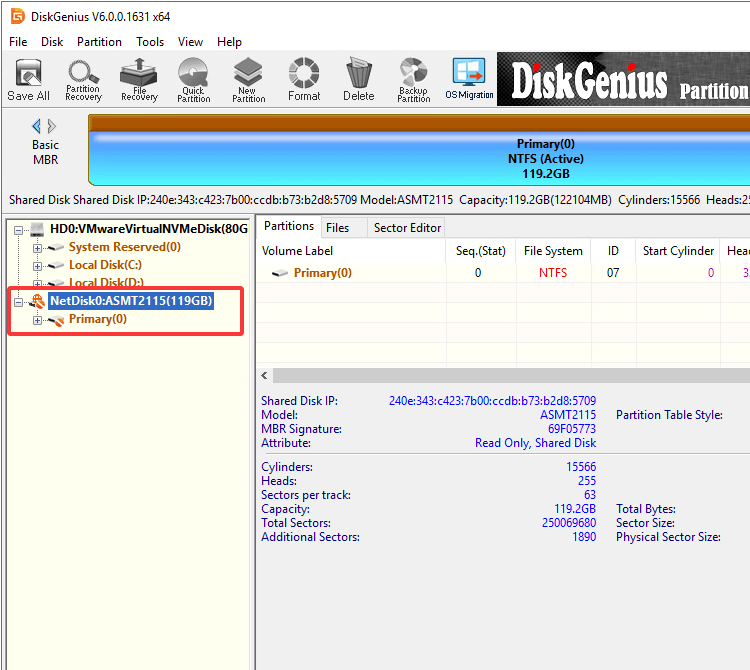Launch the File Recovery tool

point(139,79)
